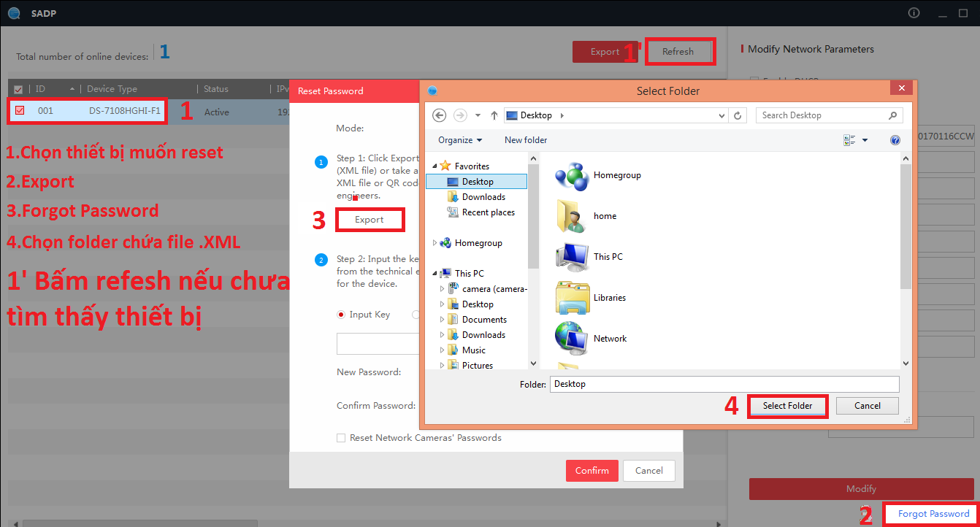Click New folder in the toolbar
The width and height of the screenshot is (980, 527).
pyautogui.click(x=526, y=140)
